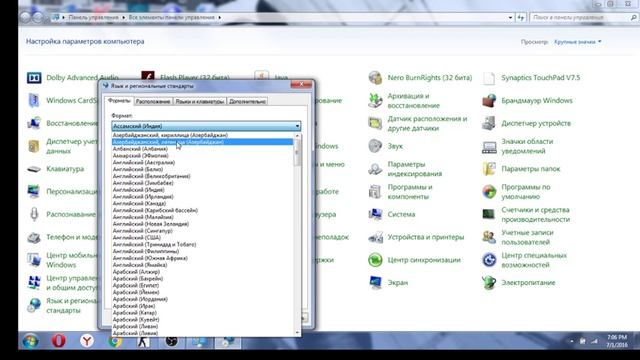Viewport: 640px width, 360px height.
Task: Switch to the Форматы tab
Action: pos(119,101)
